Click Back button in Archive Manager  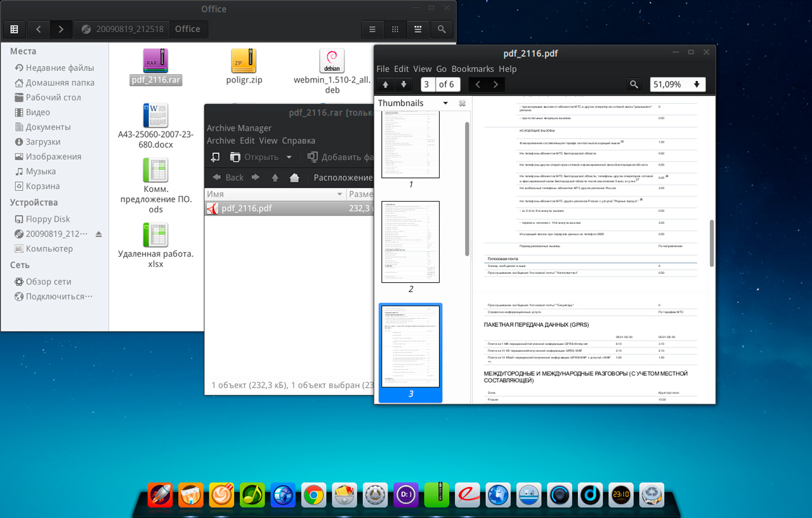pos(228,178)
